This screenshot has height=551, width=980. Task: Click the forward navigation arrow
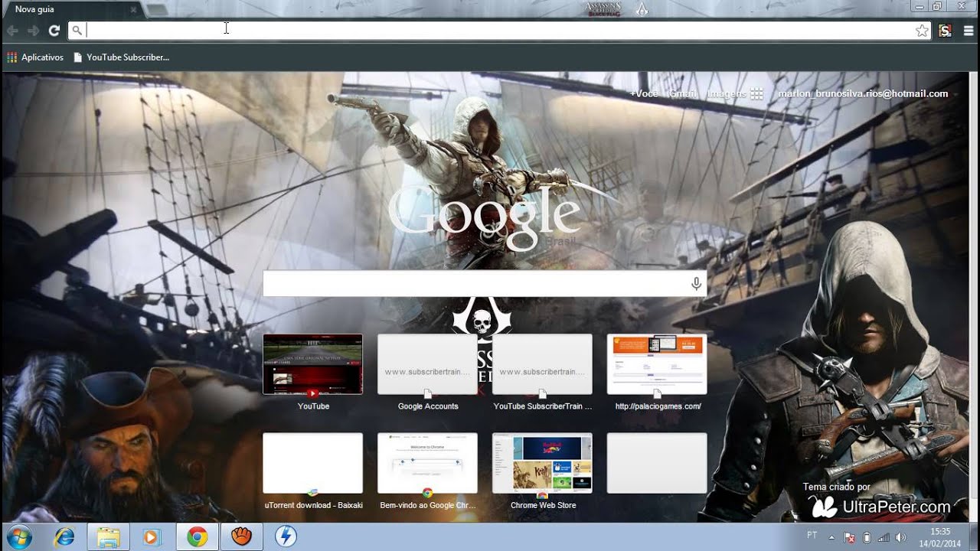click(x=33, y=31)
